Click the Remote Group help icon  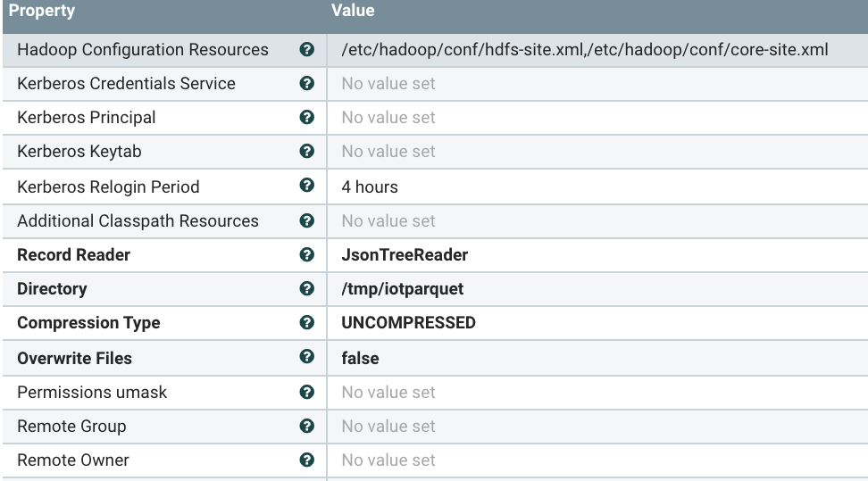coord(306,427)
